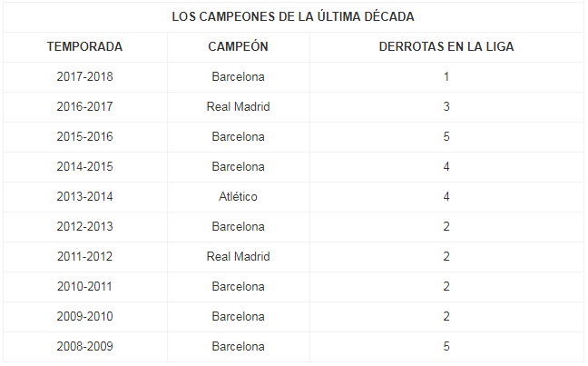Click the 2009-2010 season cell
This screenshot has width=588, height=366.
(x=84, y=316)
